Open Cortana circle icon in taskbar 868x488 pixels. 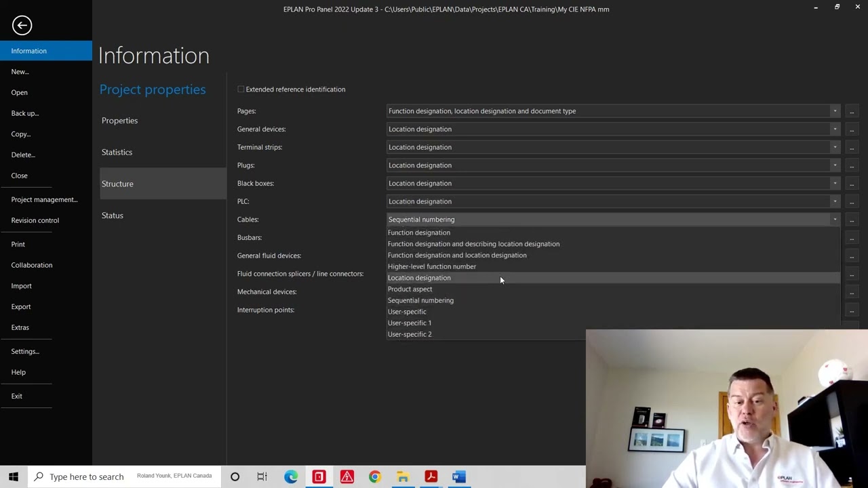click(x=235, y=476)
